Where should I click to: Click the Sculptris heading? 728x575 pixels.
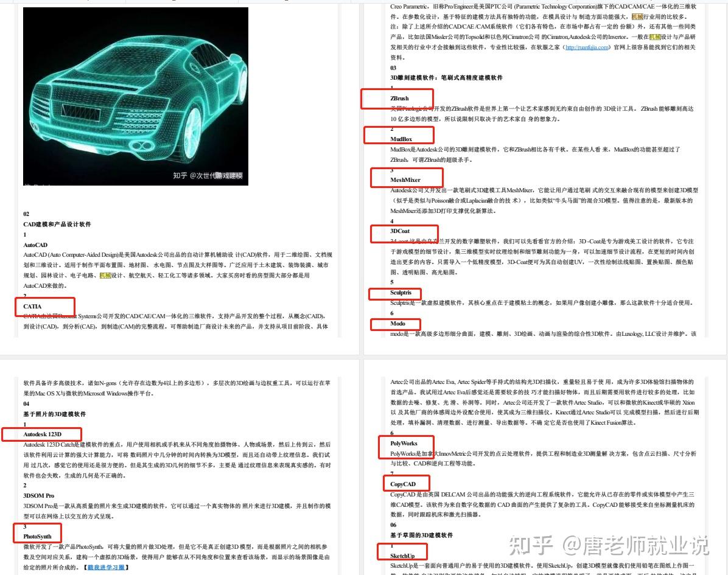401,293
